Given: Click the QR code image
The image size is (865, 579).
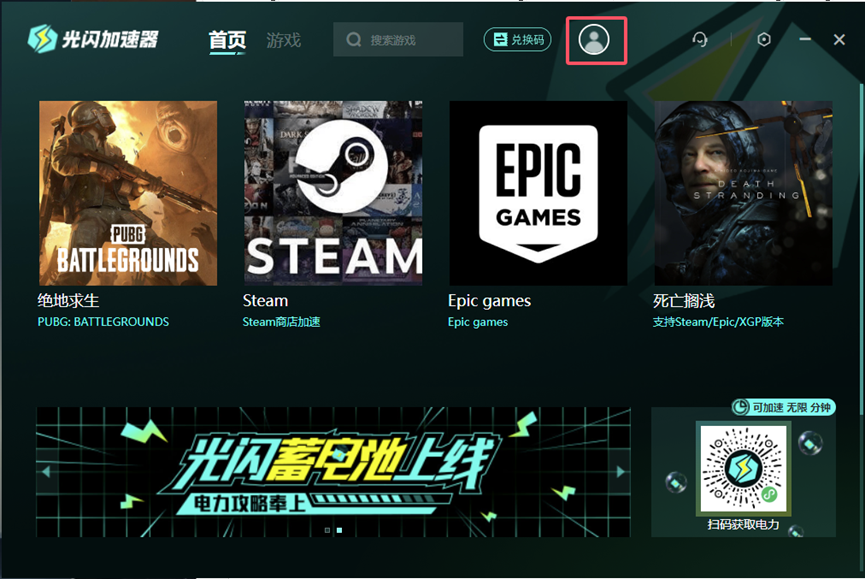Looking at the screenshot, I should [743, 469].
